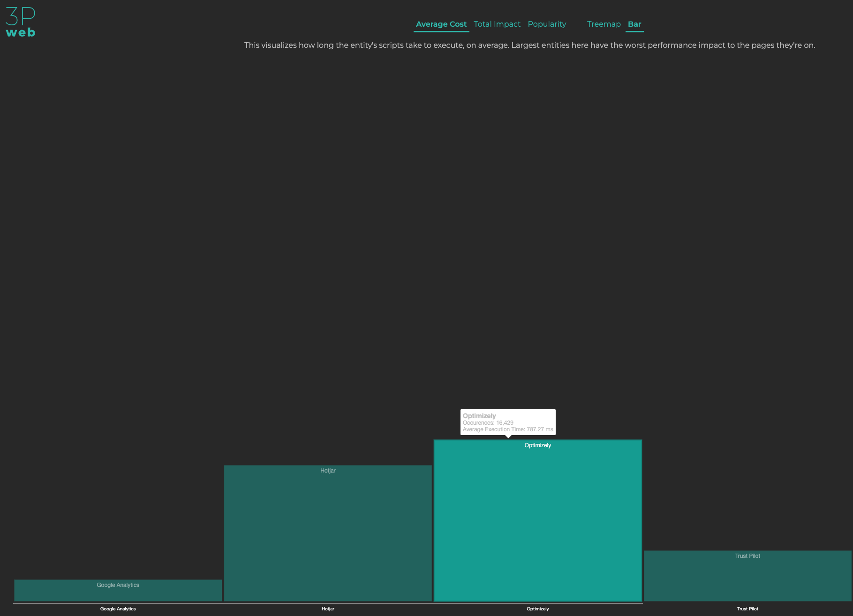Select the Average Cost tab
The width and height of the screenshot is (853, 616).
pyautogui.click(x=441, y=24)
